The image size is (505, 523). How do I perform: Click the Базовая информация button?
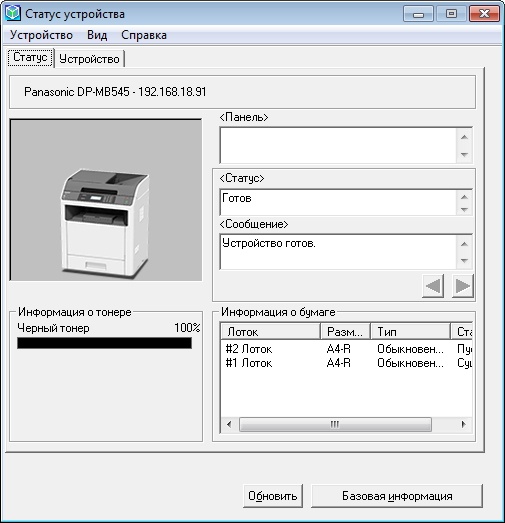click(397, 496)
